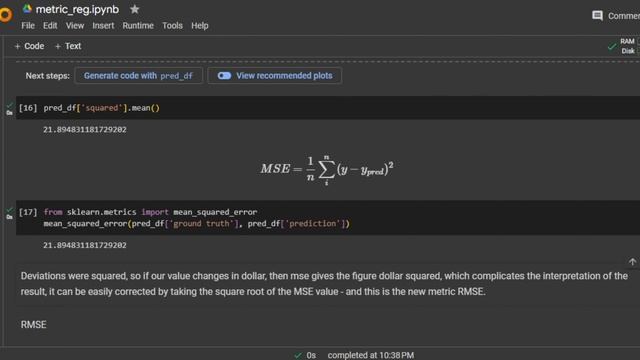Screen dimensions: 640x360
Task: Open the Comment button
Action: point(616,16)
